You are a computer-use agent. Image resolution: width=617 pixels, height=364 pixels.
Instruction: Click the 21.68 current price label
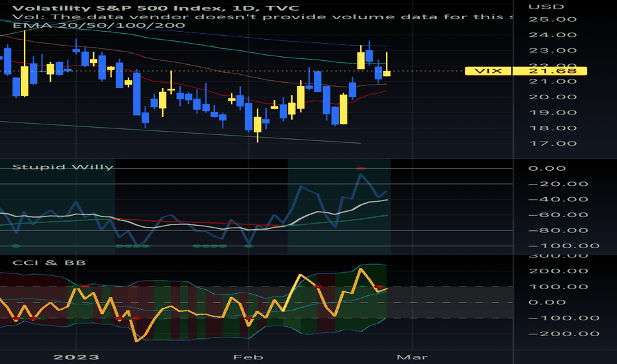click(549, 71)
